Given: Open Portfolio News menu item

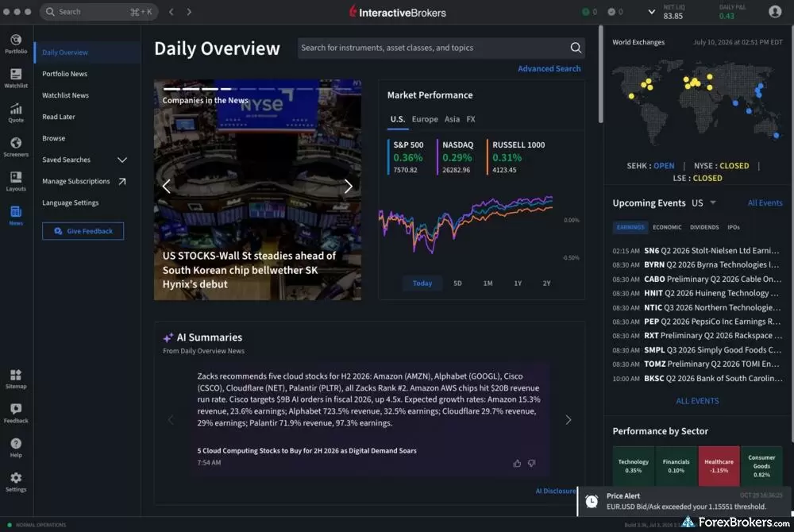Looking at the screenshot, I should click(x=65, y=74).
